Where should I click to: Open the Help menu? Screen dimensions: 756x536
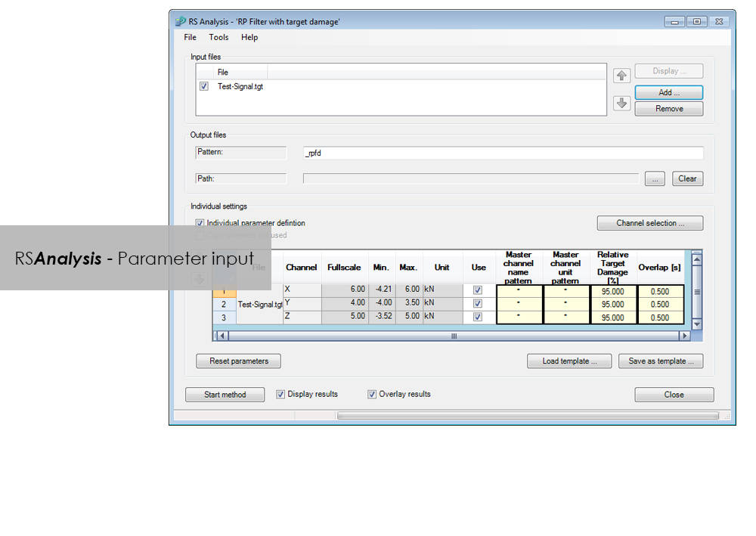[x=249, y=37]
